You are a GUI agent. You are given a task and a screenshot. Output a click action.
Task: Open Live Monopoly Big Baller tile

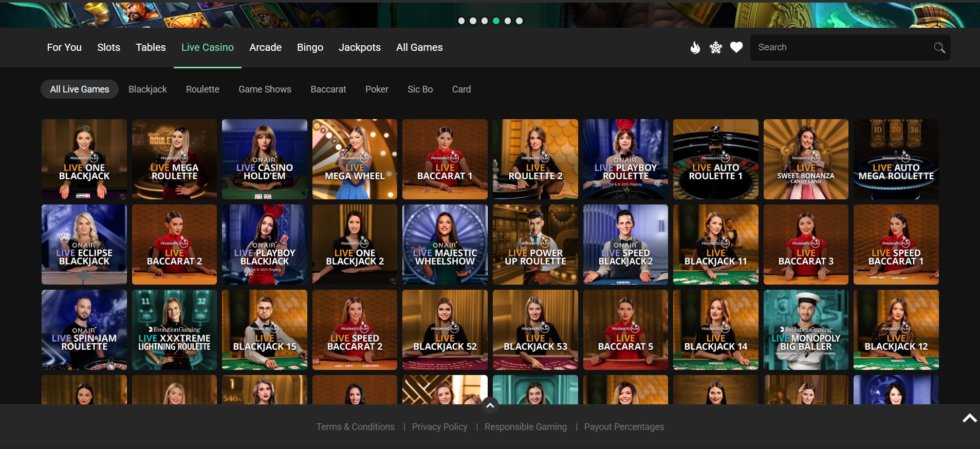click(806, 330)
